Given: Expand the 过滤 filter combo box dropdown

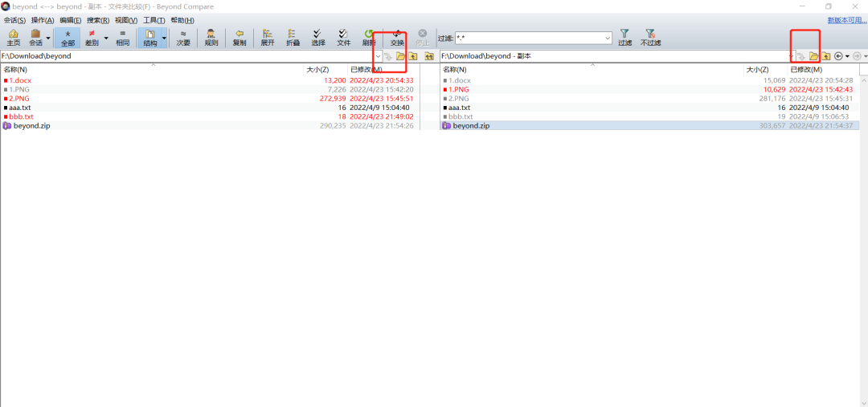Looking at the screenshot, I should click(608, 39).
